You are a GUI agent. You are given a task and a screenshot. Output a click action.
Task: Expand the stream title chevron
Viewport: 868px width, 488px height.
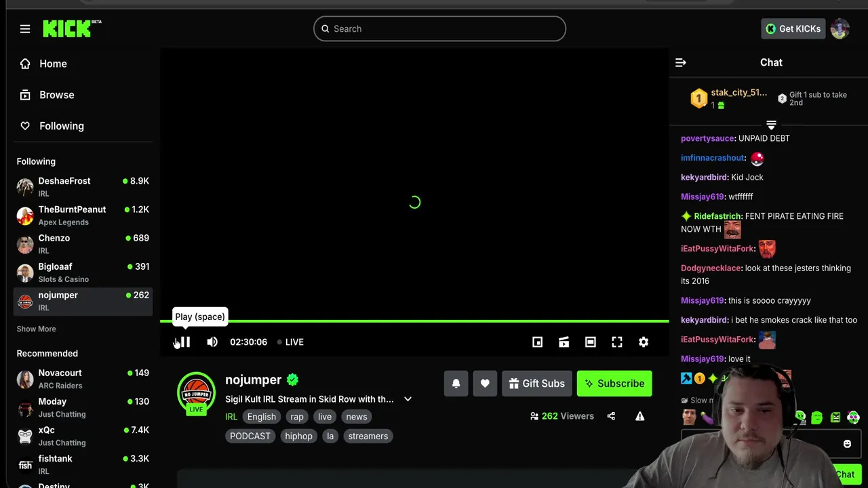[x=408, y=399]
